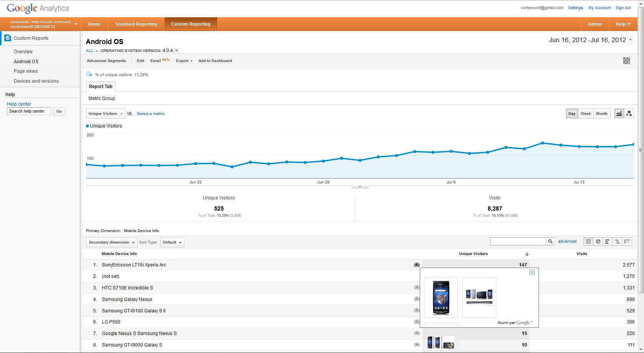Click camera icon for Samsung Galaxy Nexus
Image resolution: width=644 pixels, height=353 pixels.
417,299
